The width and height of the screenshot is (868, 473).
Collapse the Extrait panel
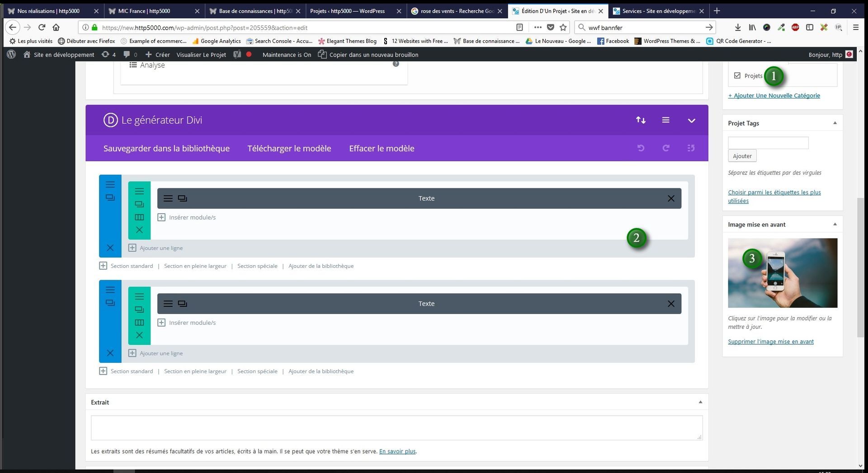[x=700, y=402]
